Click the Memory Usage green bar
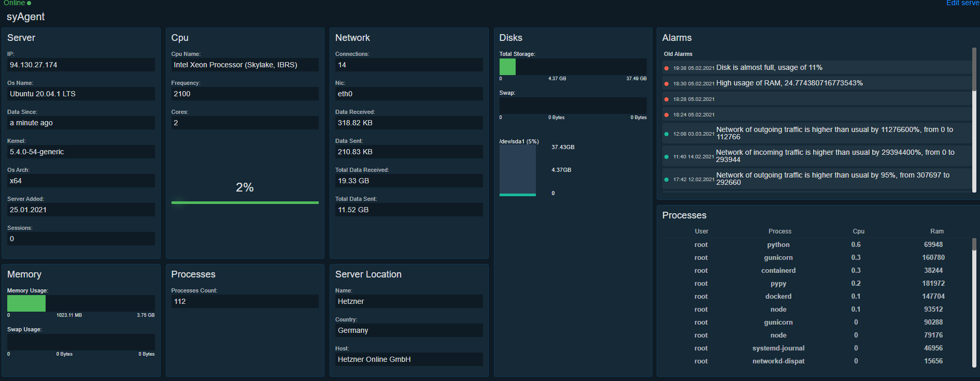Image resolution: width=980 pixels, height=381 pixels. (x=26, y=303)
